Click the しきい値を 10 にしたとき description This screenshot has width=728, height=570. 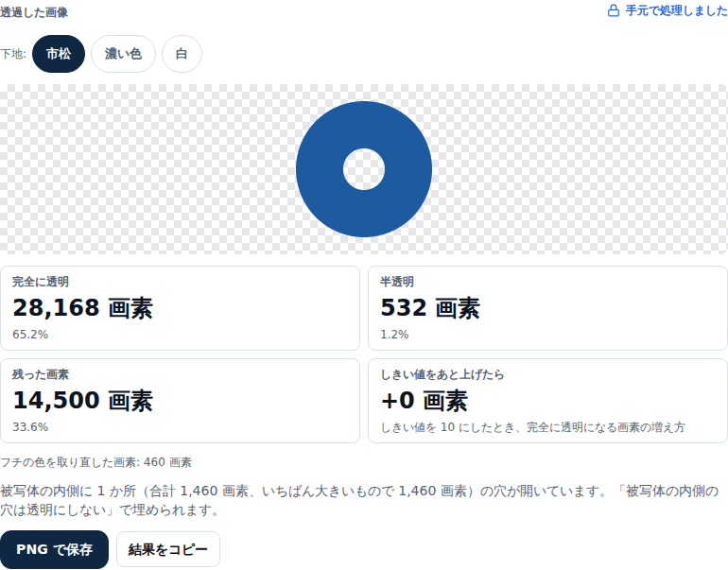click(532, 427)
